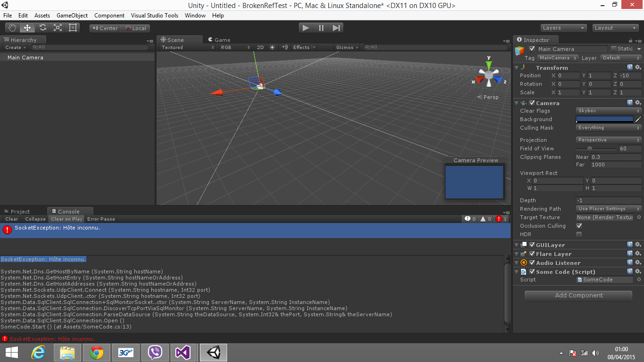This screenshot has width=644, height=362.
Task: Select the Scale tool
Action: pos(58,28)
